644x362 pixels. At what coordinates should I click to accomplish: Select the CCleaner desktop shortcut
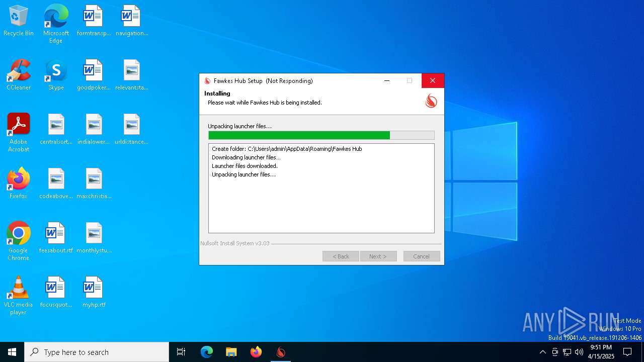click(19, 75)
